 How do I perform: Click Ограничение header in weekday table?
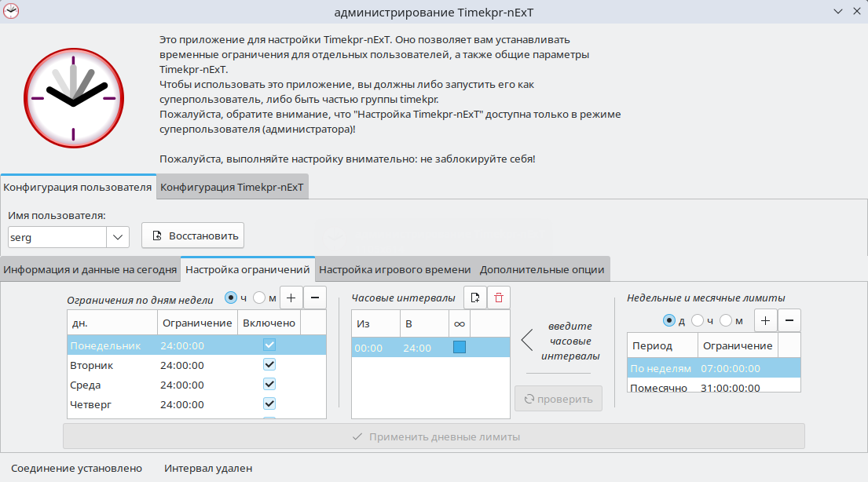[x=198, y=323]
